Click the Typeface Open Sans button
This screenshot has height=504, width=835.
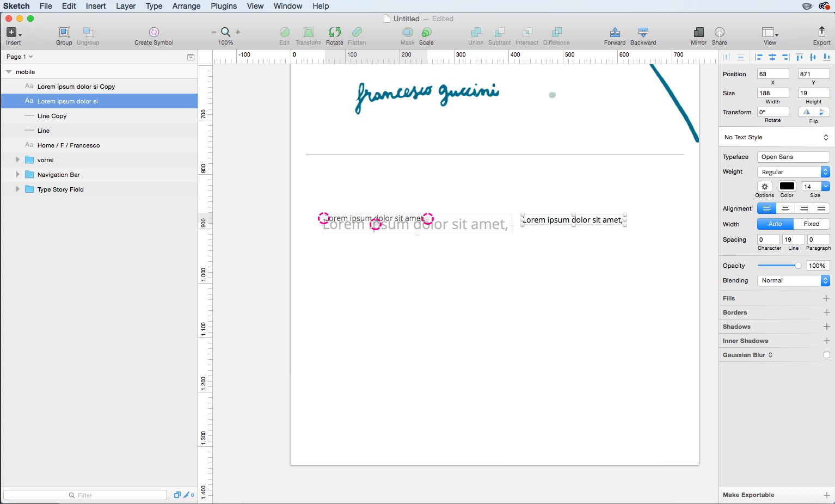(x=793, y=157)
